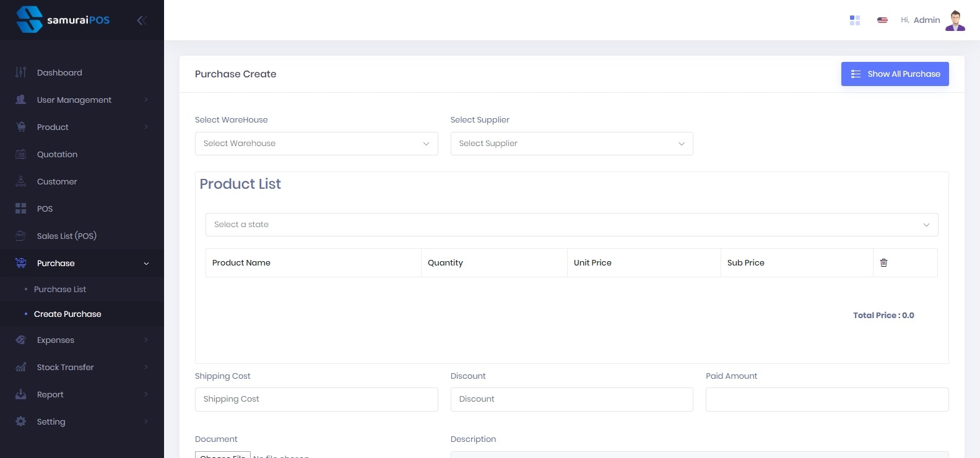Open the Select Supplier dropdown
Image resolution: width=980 pixels, height=458 pixels.
571,144
